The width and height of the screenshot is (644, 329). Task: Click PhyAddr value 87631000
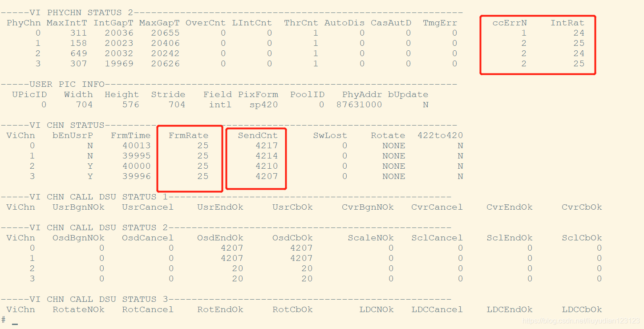click(359, 105)
